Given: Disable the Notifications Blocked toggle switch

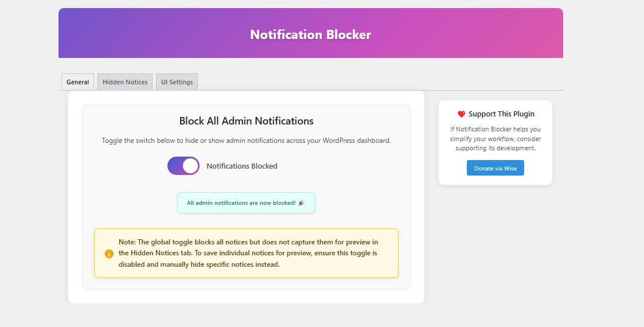Looking at the screenshot, I should coord(184,166).
